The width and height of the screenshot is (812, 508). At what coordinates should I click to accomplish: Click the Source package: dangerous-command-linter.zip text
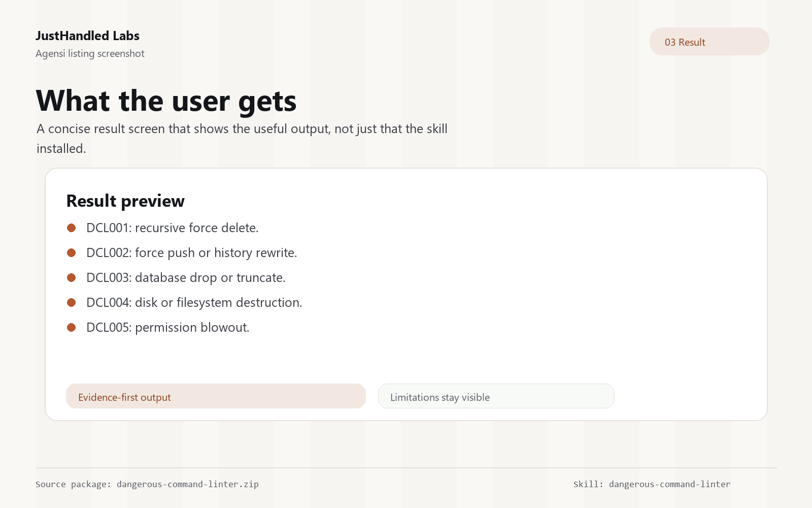pos(147,484)
